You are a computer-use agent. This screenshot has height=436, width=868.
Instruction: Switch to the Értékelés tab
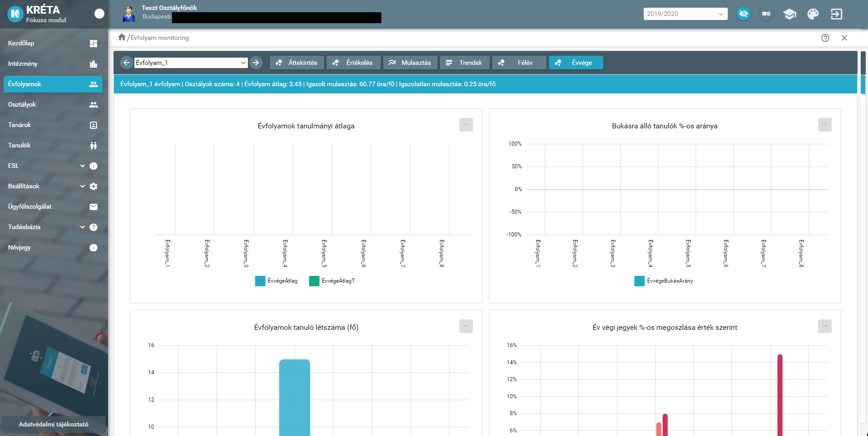[x=354, y=63]
